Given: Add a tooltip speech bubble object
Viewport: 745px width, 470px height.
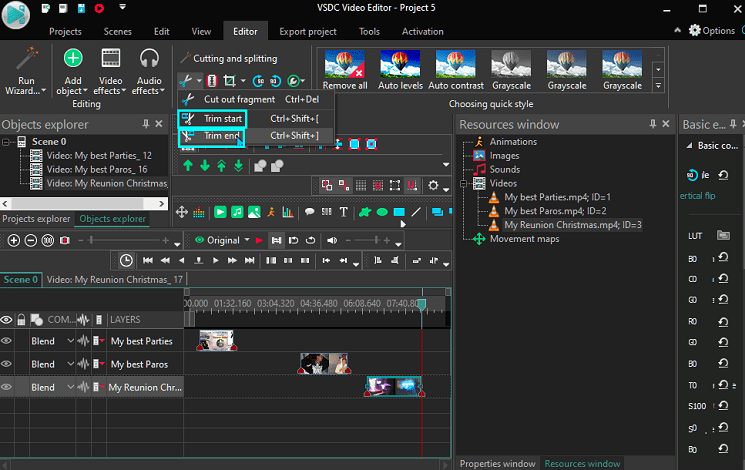Looking at the screenshot, I should 309,212.
